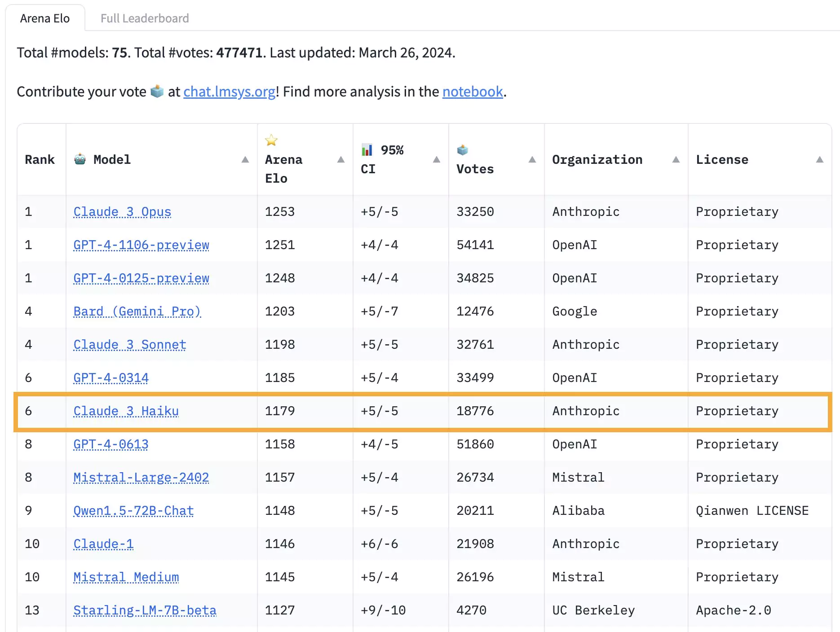
Task: Click the Claude 3 Haiku link
Action: point(126,411)
